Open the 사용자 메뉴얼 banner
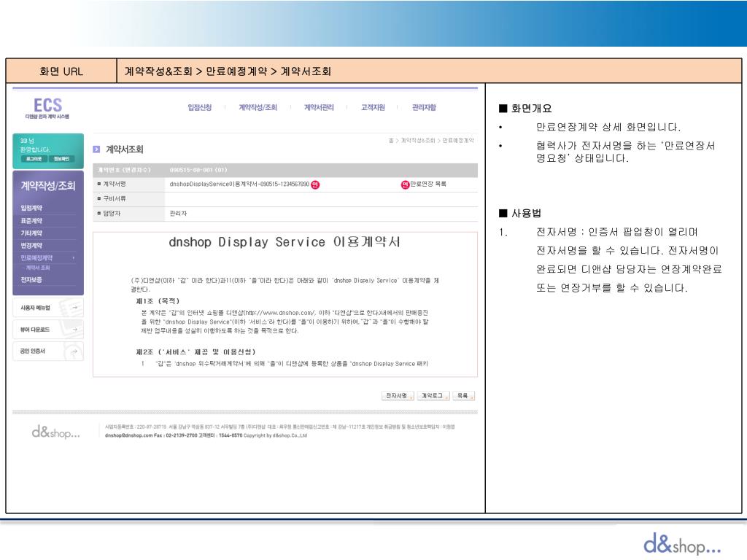Viewport: 747px width, 560px height. point(48,308)
